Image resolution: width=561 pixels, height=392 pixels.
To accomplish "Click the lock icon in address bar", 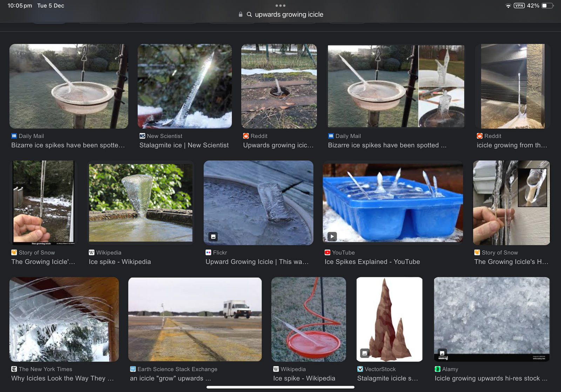I will click(241, 14).
